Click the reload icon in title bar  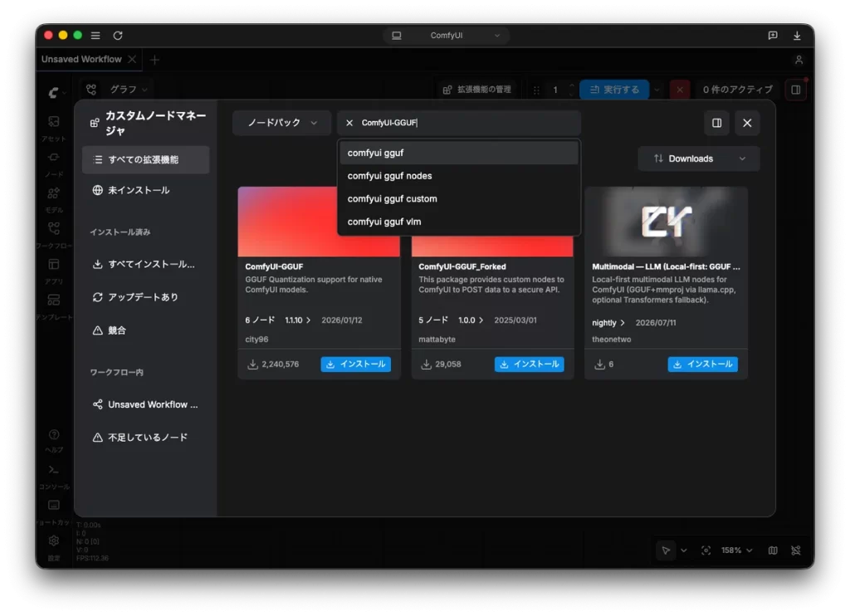(118, 35)
